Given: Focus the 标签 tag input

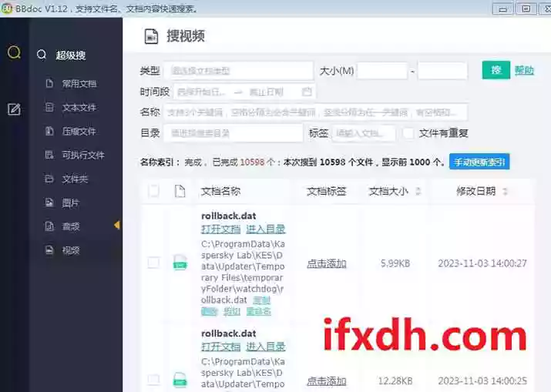Looking at the screenshot, I should pos(363,133).
